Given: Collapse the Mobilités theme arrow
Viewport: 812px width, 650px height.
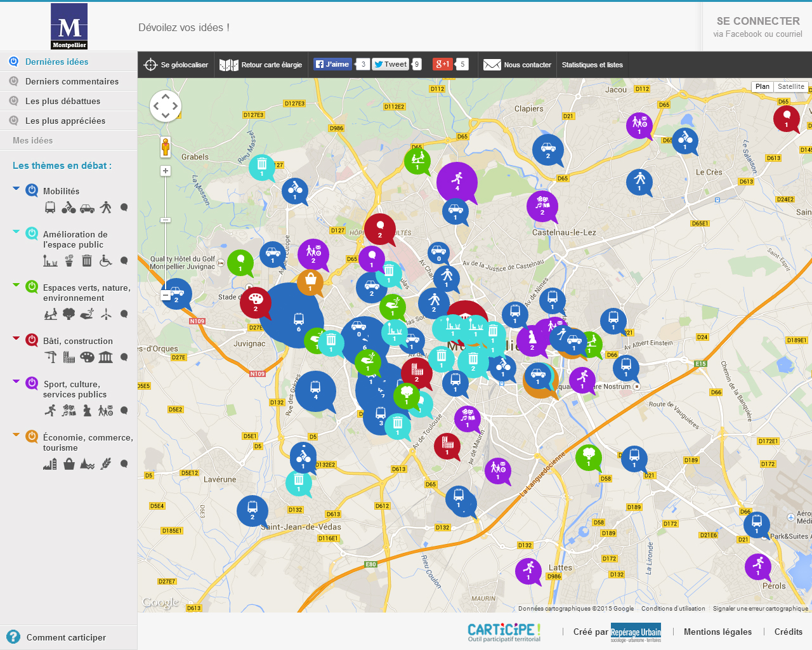Looking at the screenshot, I should coord(16,189).
